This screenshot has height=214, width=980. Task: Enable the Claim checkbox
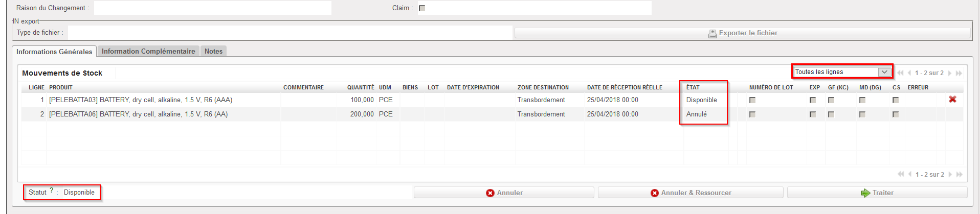click(x=422, y=8)
